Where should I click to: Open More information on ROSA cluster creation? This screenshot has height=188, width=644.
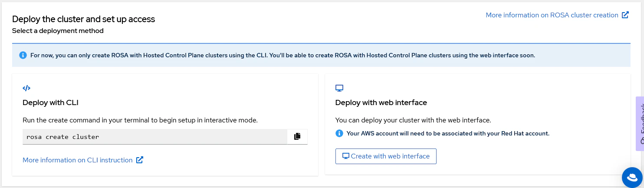(x=552, y=15)
